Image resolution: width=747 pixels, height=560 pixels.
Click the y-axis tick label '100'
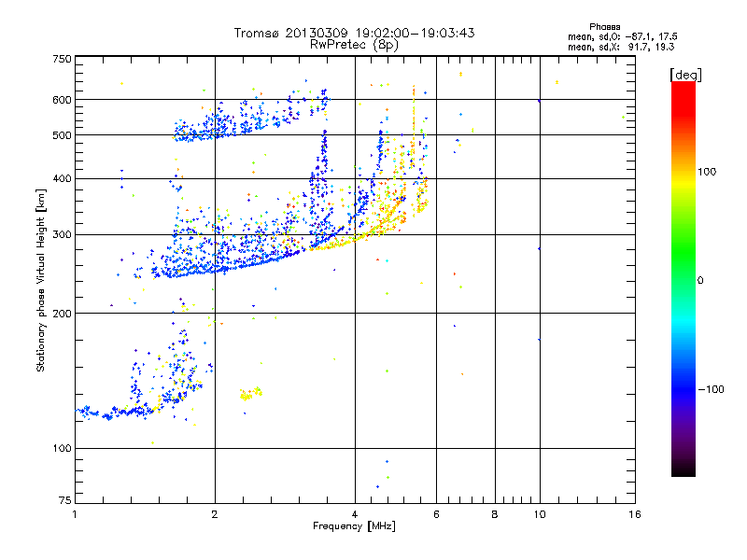point(62,448)
